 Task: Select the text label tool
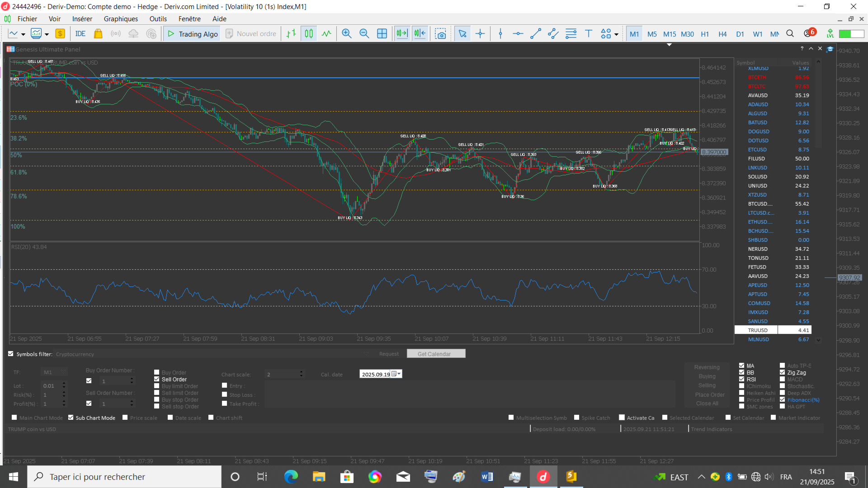click(589, 34)
